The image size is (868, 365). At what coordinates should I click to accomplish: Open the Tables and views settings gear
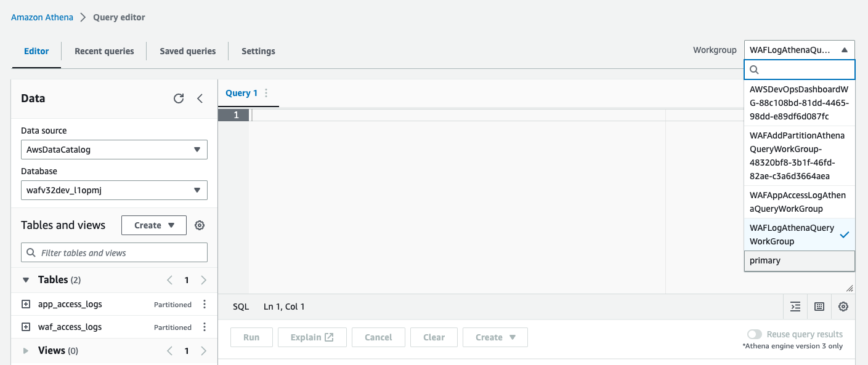200,225
